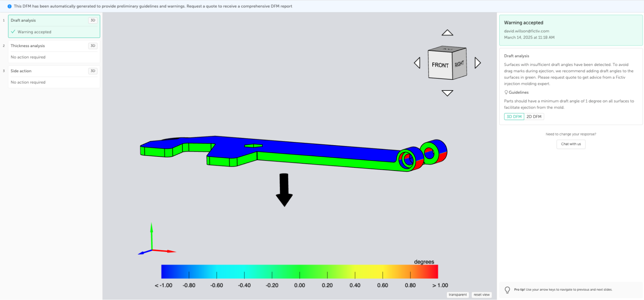This screenshot has height=300, width=644.
Task: Click the down arrow below the view cube
Action: click(447, 93)
